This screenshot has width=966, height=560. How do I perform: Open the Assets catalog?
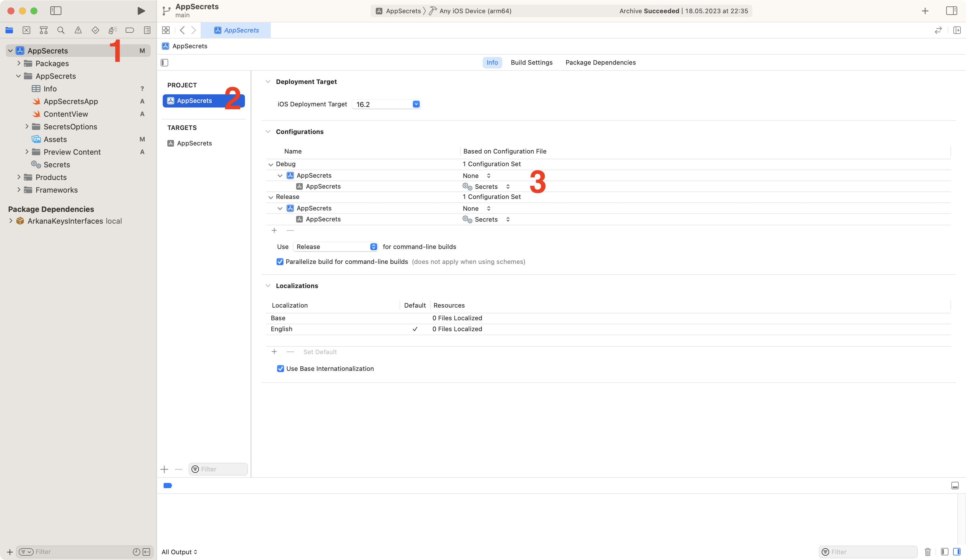55,139
